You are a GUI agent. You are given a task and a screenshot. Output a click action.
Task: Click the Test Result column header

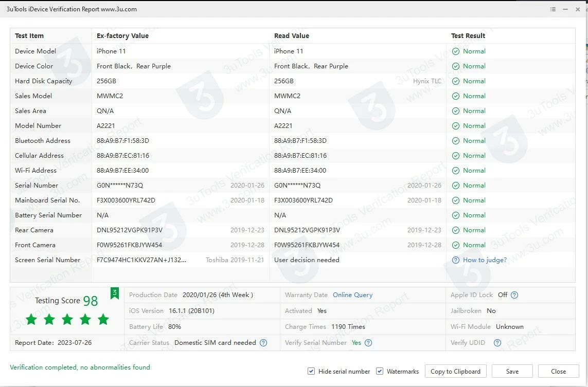tap(468, 36)
